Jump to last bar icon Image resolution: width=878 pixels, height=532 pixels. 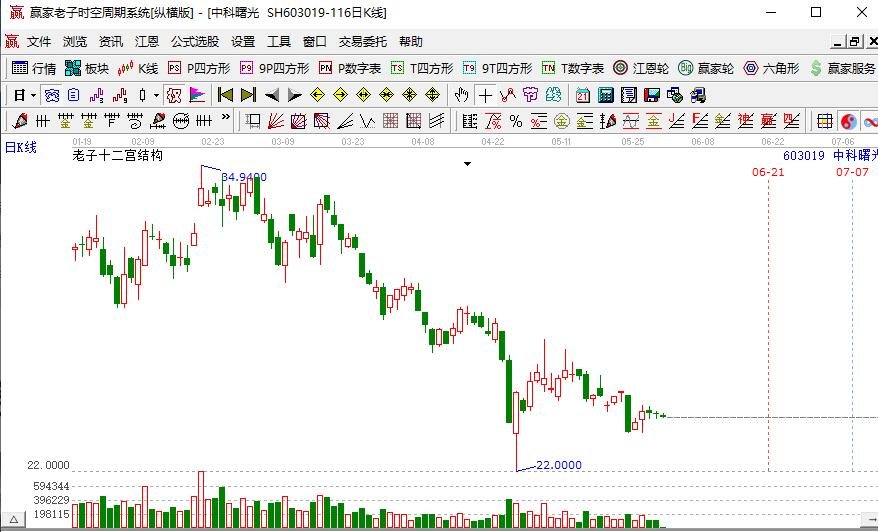[x=248, y=95]
